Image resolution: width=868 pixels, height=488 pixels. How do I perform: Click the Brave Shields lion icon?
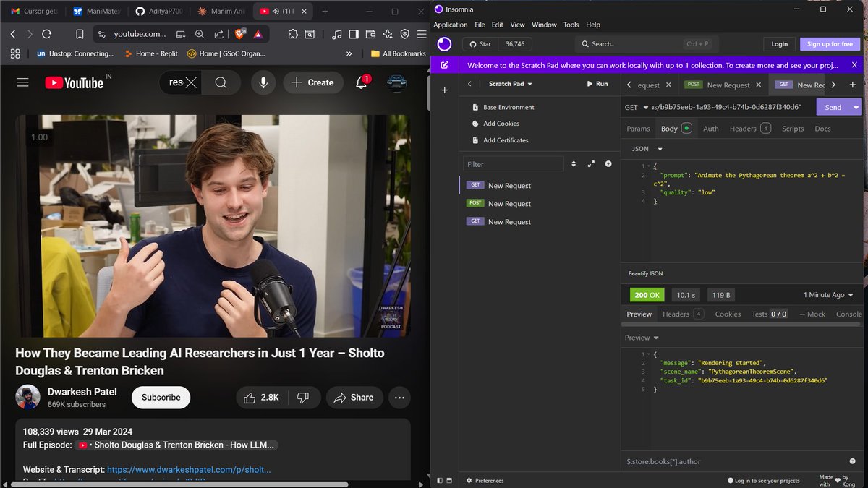pos(240,34)
